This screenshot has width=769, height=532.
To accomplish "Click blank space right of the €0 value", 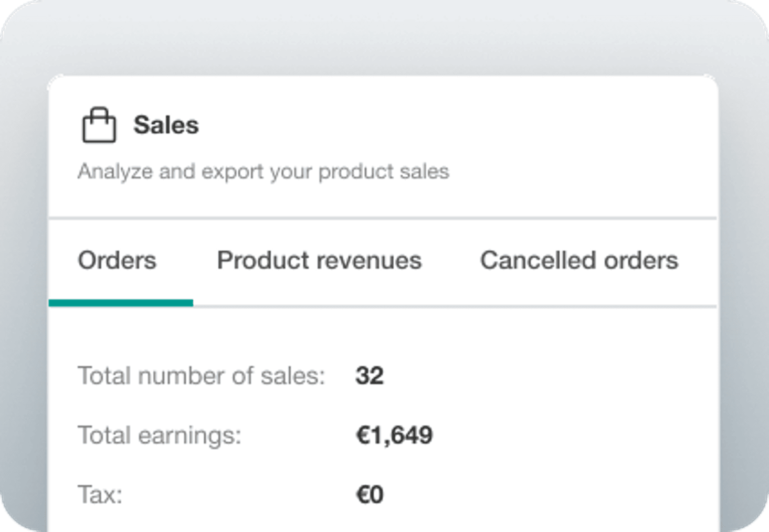I will 525,494.
